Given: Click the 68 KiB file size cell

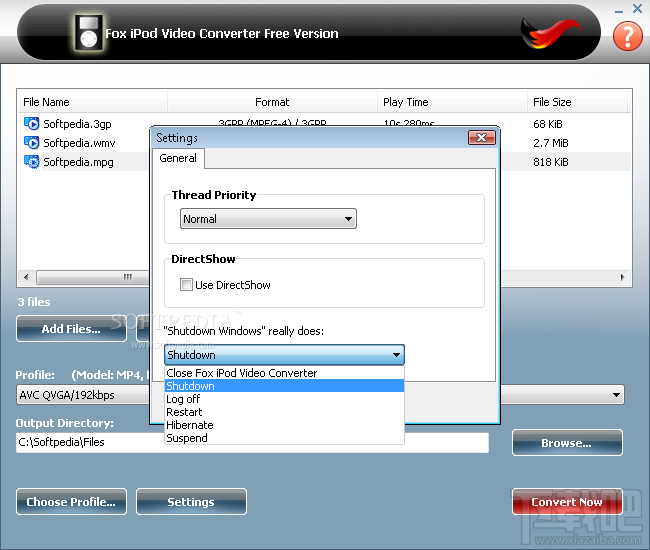Looking at the screenshot, I should coord(548,124).
